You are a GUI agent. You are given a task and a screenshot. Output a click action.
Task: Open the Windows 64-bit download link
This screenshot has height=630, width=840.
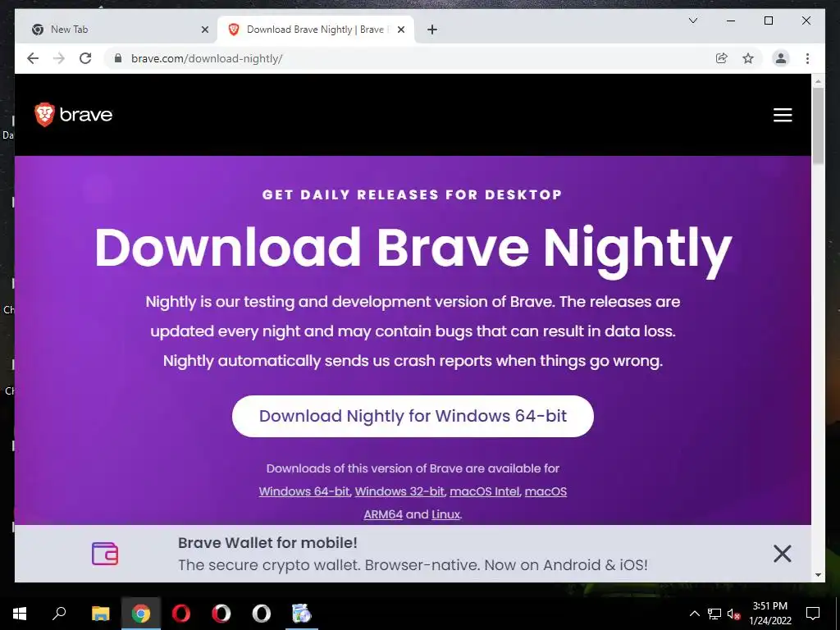[304, 491]
